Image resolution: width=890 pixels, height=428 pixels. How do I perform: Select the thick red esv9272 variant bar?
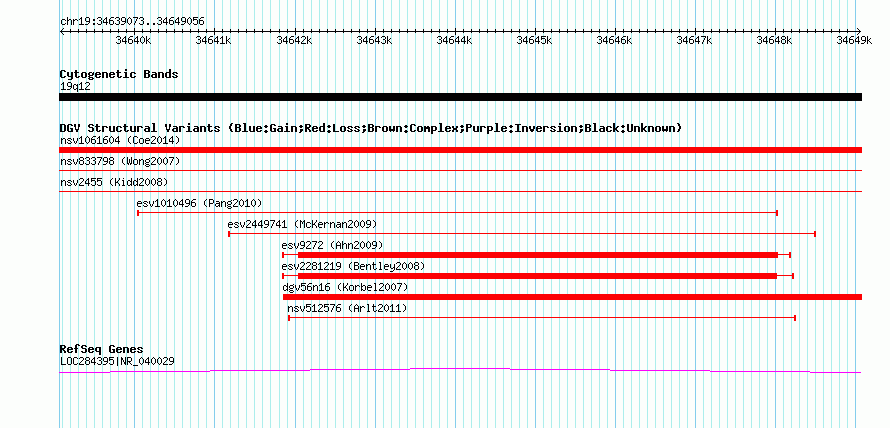pos(538,255)
